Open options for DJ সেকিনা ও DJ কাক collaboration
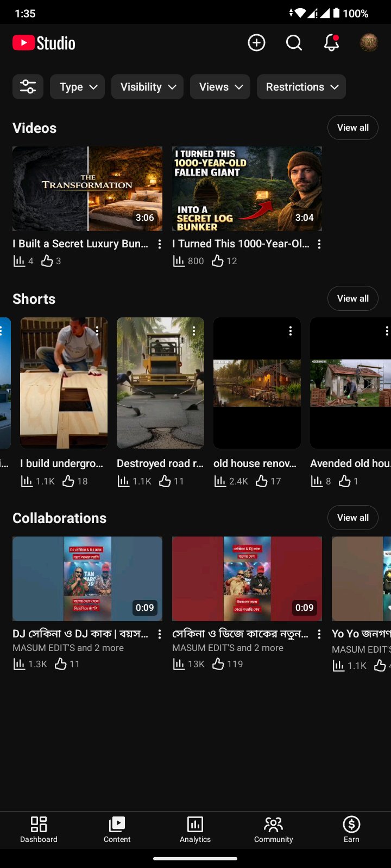The width and height of the screenshot is (391, 868). (x=159, y=634)
